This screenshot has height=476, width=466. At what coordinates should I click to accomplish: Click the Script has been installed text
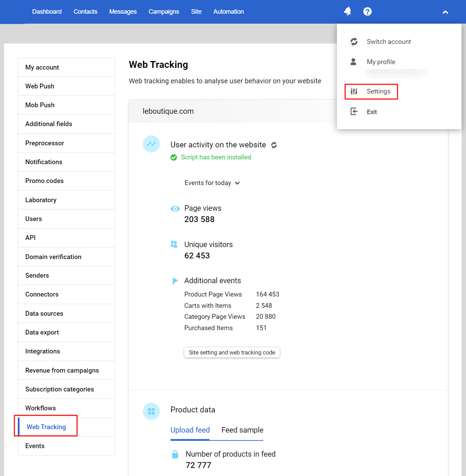click(x=216, y=157)
